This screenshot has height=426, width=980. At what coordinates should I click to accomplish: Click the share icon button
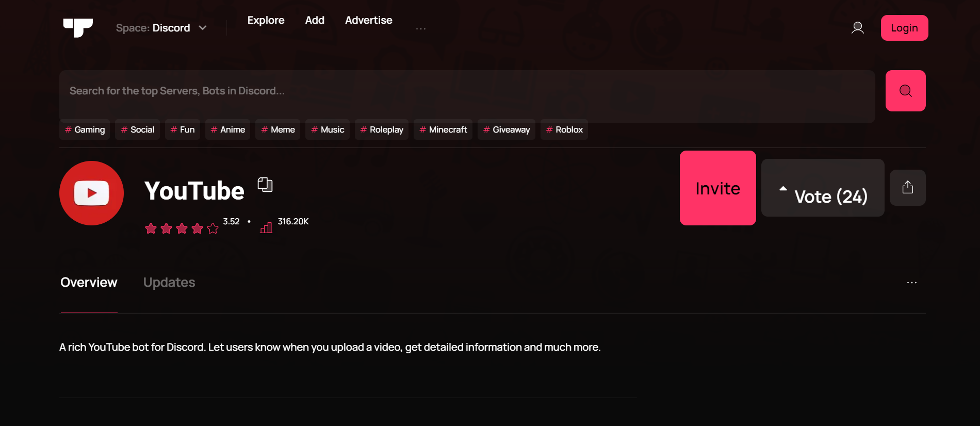pyautogui.click(x=908, y=188)
